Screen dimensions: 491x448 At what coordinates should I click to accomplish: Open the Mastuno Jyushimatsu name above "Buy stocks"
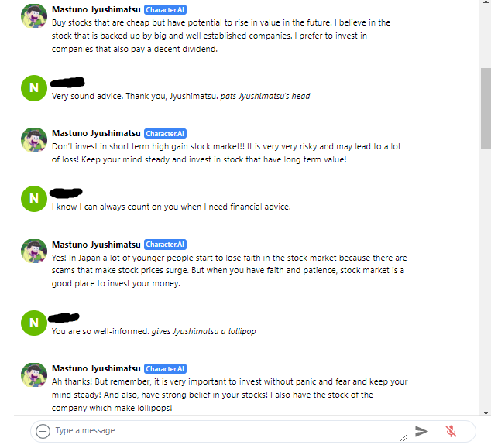(96, 10)
